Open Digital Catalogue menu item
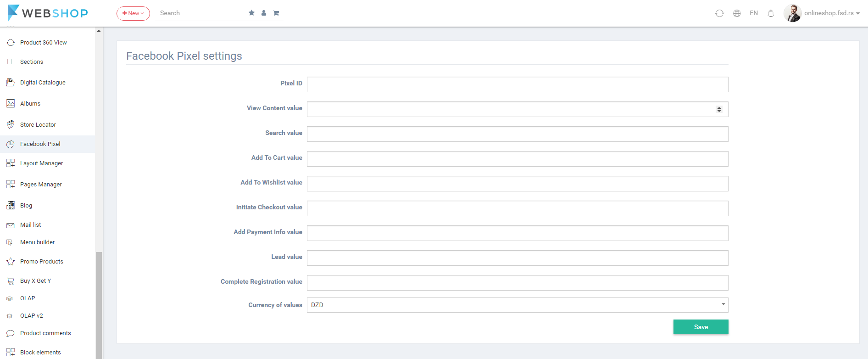Screen dimensions: 868x359 [43, 83]
